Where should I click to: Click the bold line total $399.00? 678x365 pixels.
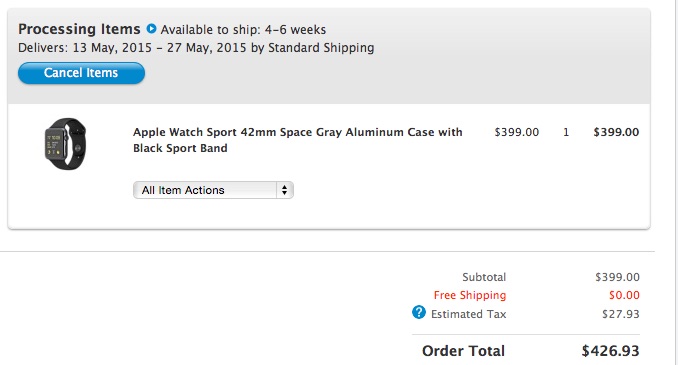(616, 132)
